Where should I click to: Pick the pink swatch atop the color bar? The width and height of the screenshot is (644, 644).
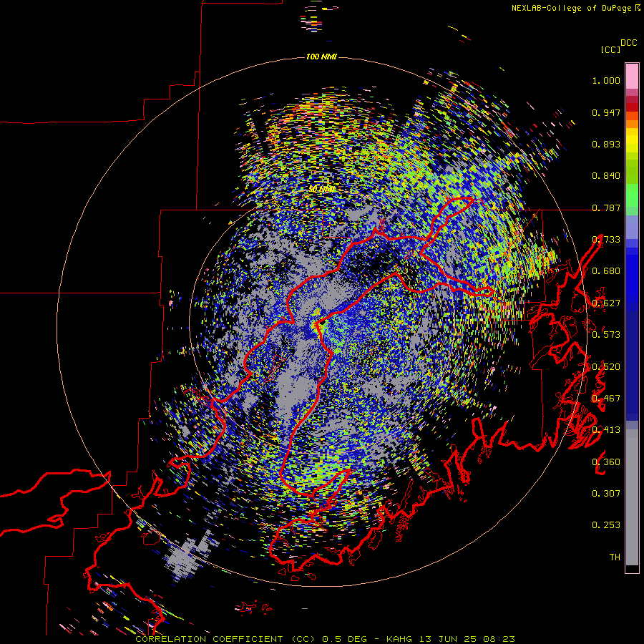(632, 76)
